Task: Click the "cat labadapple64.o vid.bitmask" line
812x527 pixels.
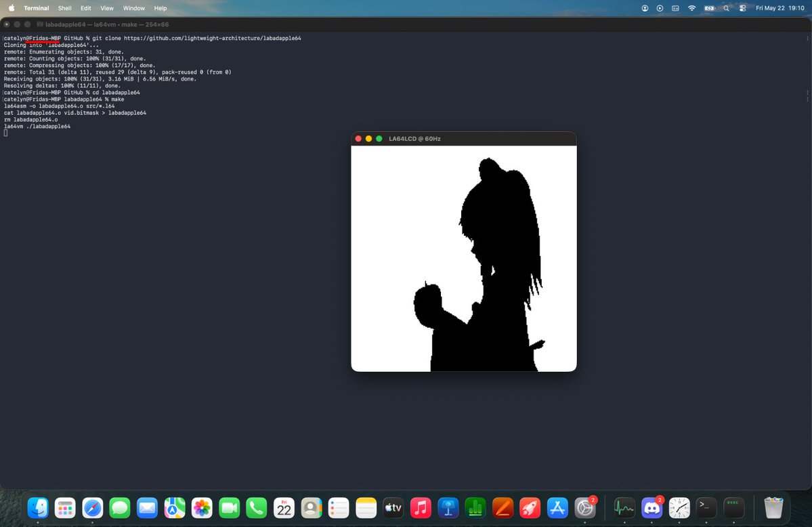Action: [x=75, y=112]
